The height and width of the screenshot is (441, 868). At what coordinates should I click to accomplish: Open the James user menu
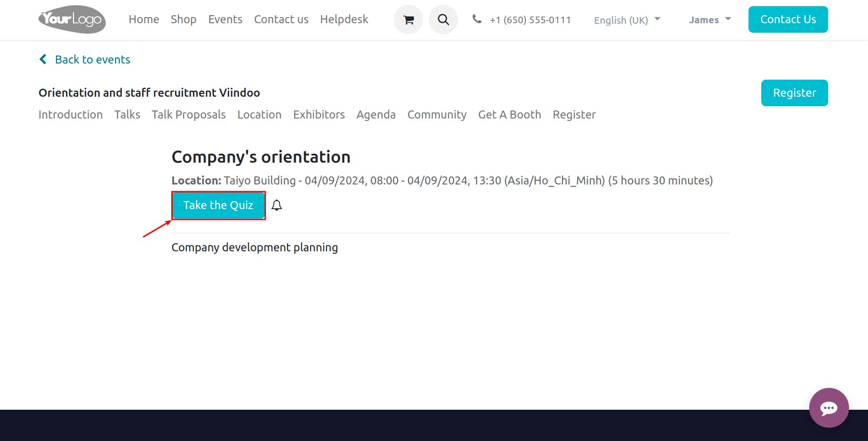710,20
